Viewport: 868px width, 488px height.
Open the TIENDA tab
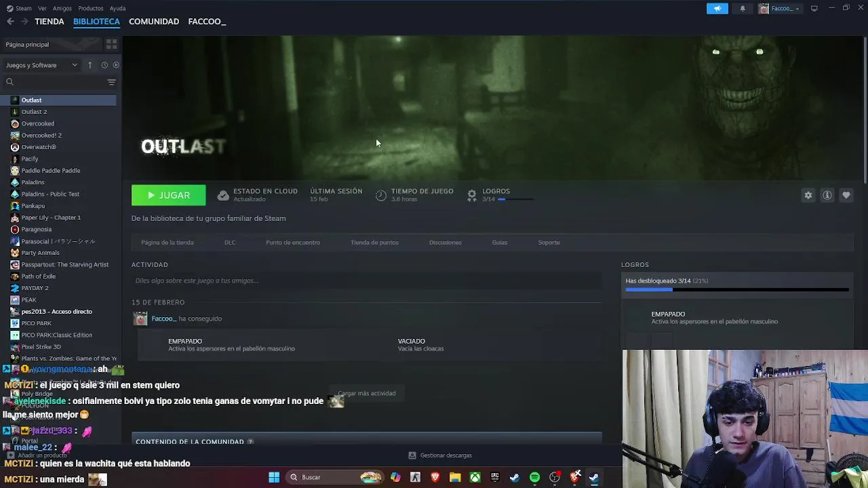point(50,22)
